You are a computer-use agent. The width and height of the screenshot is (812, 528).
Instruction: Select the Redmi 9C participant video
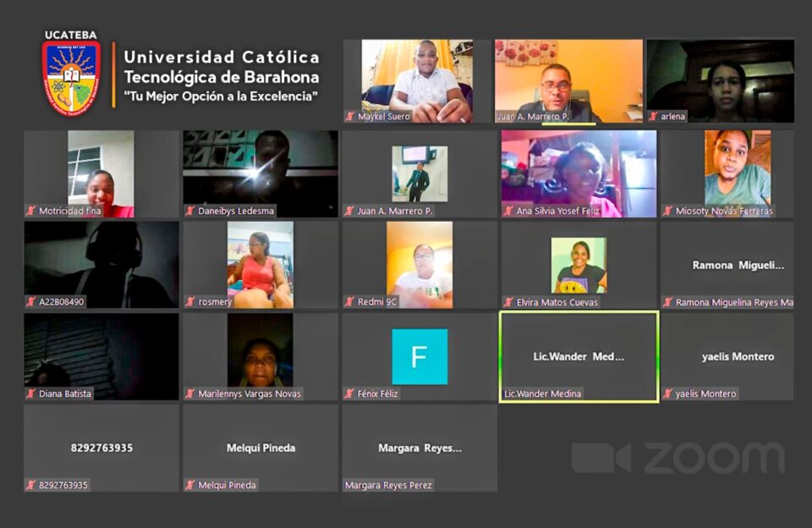[419, 264]
